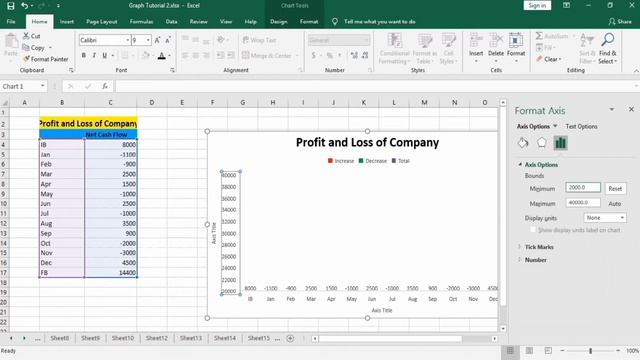Open the Insert tab
The height and width of the screenshot is (360, 640).
(67, 22)
